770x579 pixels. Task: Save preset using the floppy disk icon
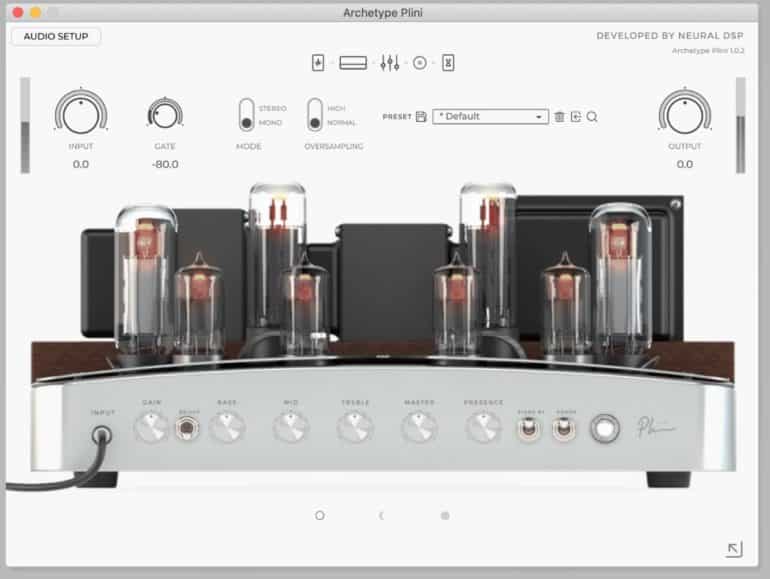click(x=421, y=117)
